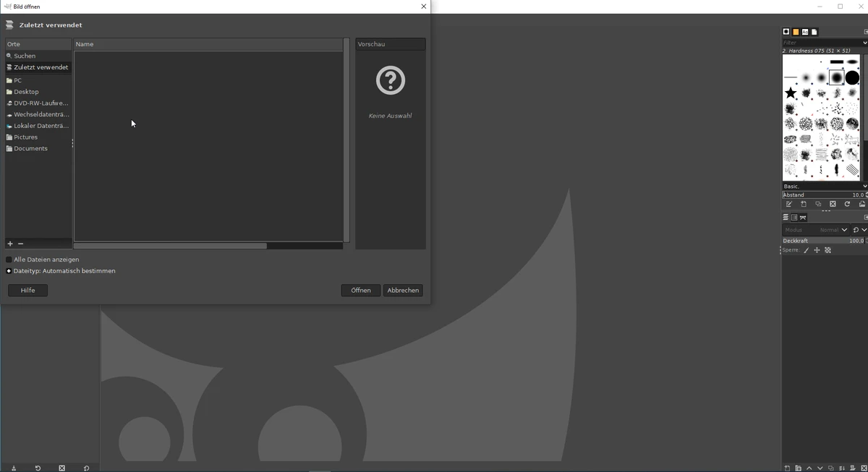Maximize the GIMP main window
868x472 pixels.
[841, 7]
